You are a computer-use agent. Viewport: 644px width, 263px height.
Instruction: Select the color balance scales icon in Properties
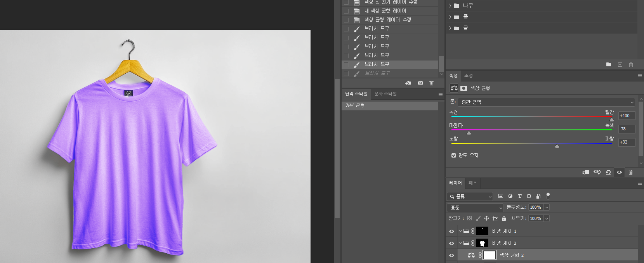pyautogui.click(x=454, y=88)
